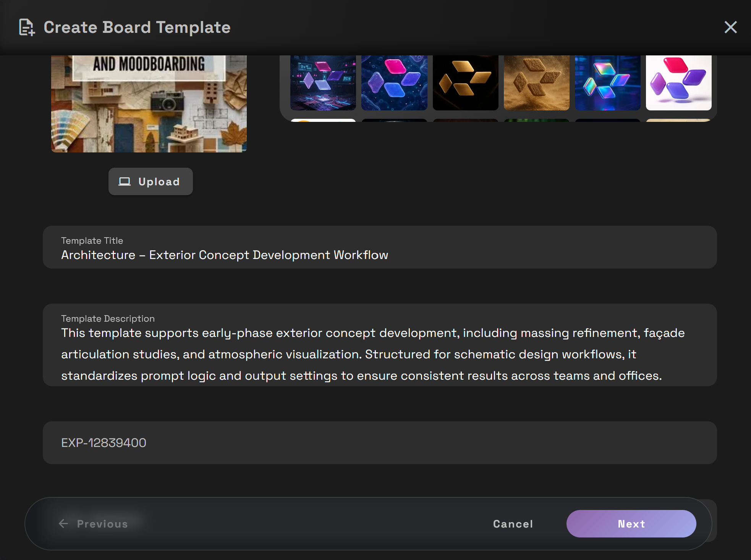This screenshot has width=751, height=560.
Task: Proceed with the purple Next button
Action: pos(631,524)
